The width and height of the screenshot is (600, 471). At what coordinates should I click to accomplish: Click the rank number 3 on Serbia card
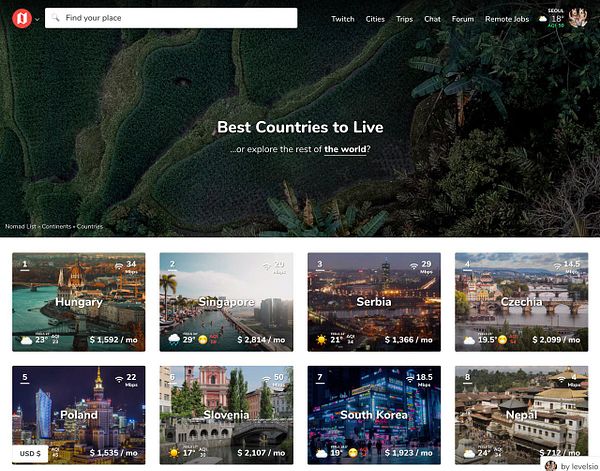coord(320,264)
